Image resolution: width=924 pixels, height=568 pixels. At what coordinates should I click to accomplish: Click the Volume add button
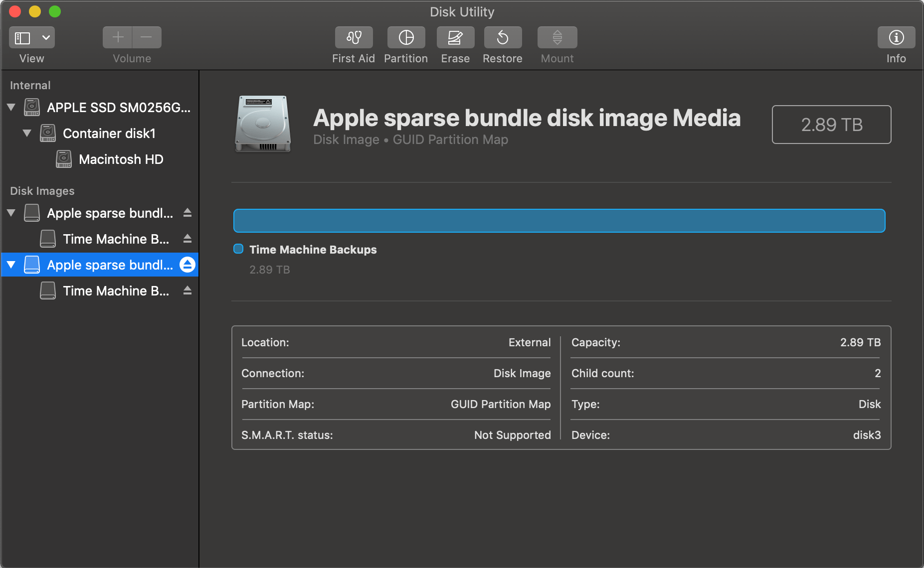(117, 37)
